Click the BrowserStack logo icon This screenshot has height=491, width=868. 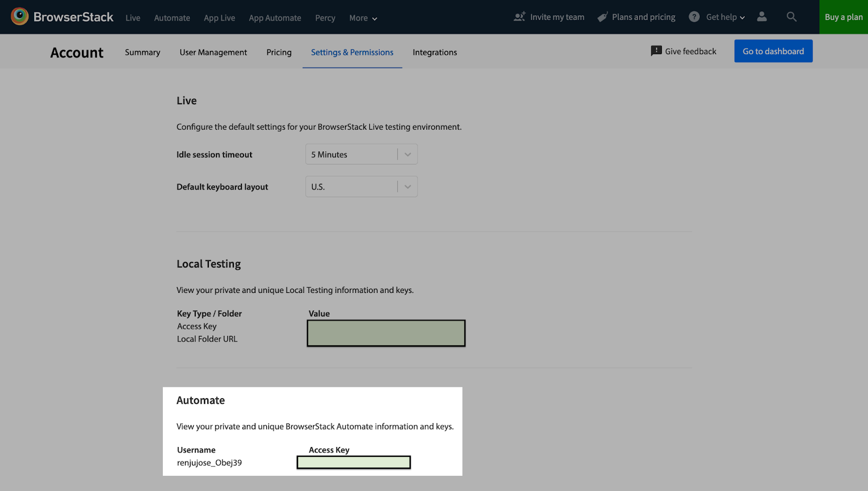pyautogui.click(x=20, y=16)
